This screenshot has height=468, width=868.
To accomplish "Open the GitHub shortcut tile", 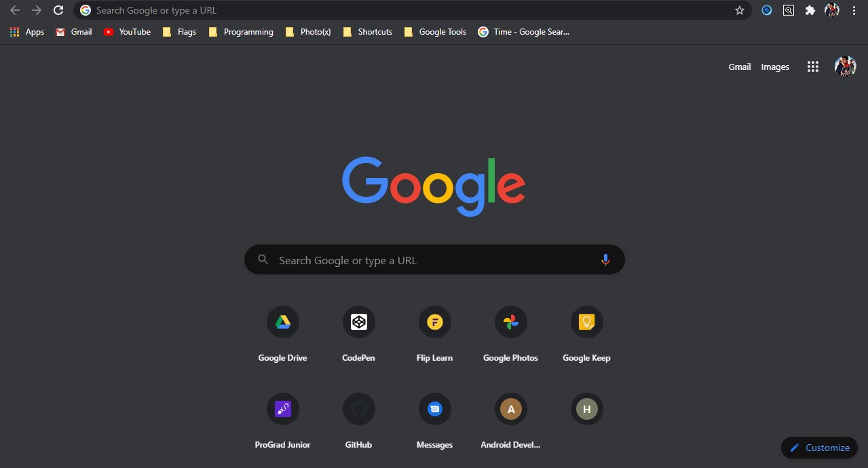I will tap(358, 409).
